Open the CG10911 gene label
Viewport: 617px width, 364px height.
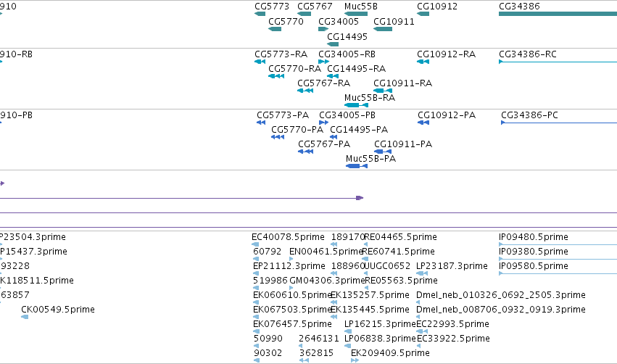point(394,21)
